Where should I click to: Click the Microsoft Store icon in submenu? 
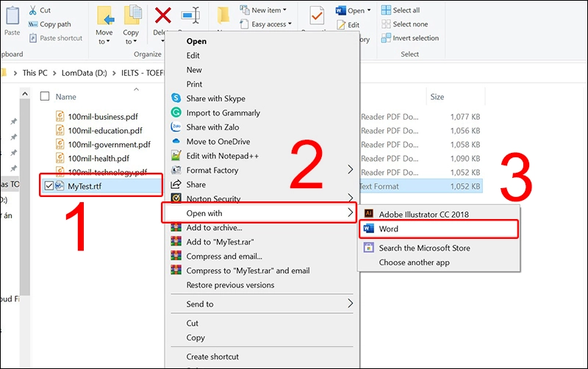click(369, 248)
